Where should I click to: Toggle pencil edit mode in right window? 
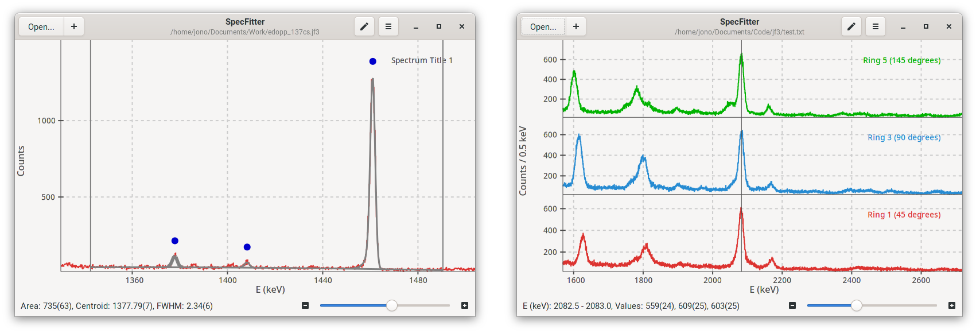(x=851, y=26)
